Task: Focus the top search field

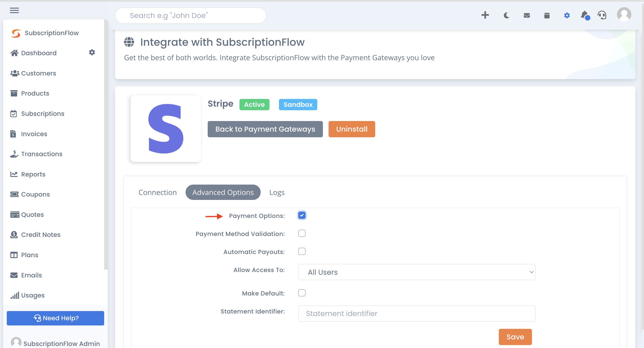Action: click(x=191, y=16)
